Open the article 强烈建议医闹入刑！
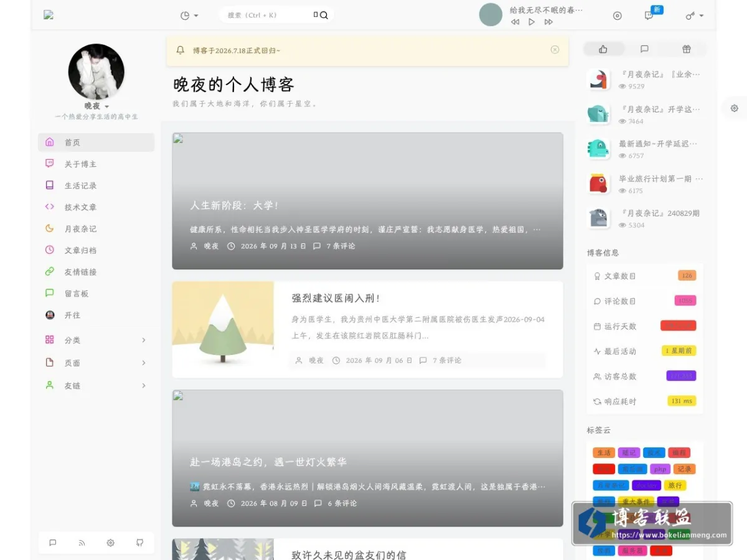747x560 pixels. pyautogui.click(x=336, y=299)
